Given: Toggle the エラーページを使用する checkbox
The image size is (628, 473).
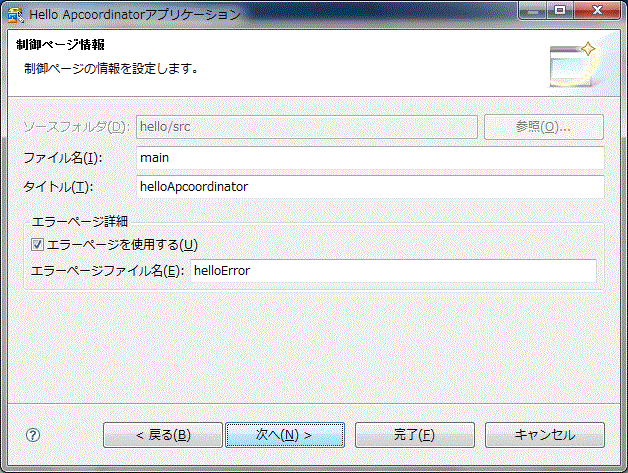Looking at the screenshot, I should (38, 244).
